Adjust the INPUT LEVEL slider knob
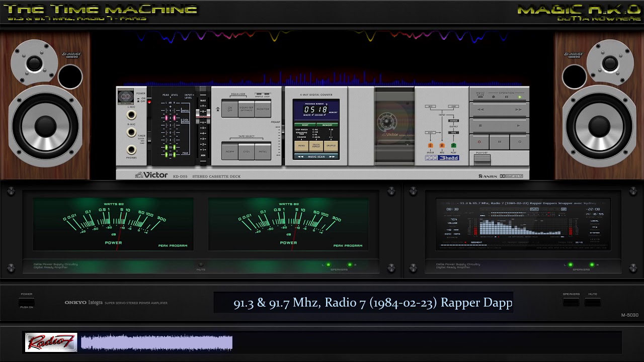Screen dimensions: 644x362 (203, 116)
